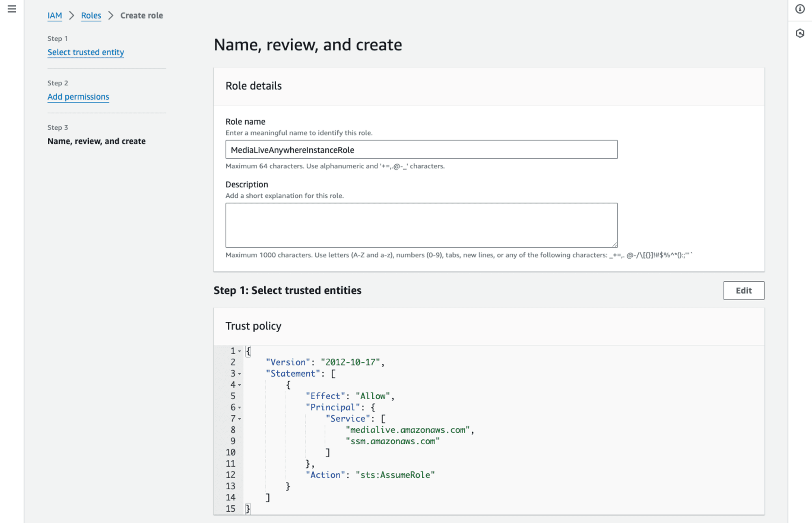Click the Description resize handle
This screenshot has width=812, height=523.
point(614,244)
